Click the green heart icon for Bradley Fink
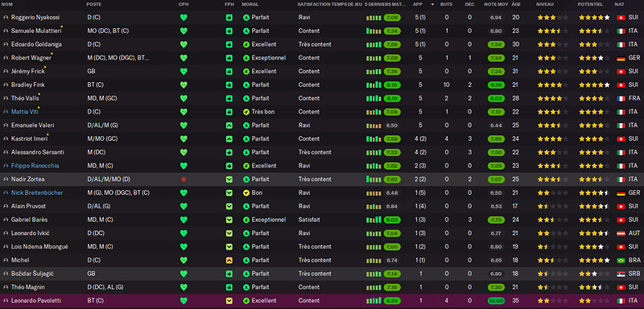This screenshot has width=644, height=309. point(184,85)
